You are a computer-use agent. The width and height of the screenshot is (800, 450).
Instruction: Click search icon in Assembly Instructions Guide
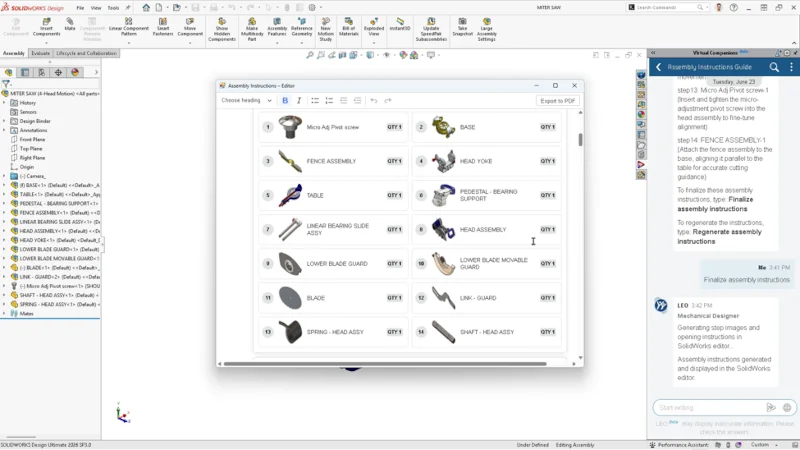click(x=774, y=67)
